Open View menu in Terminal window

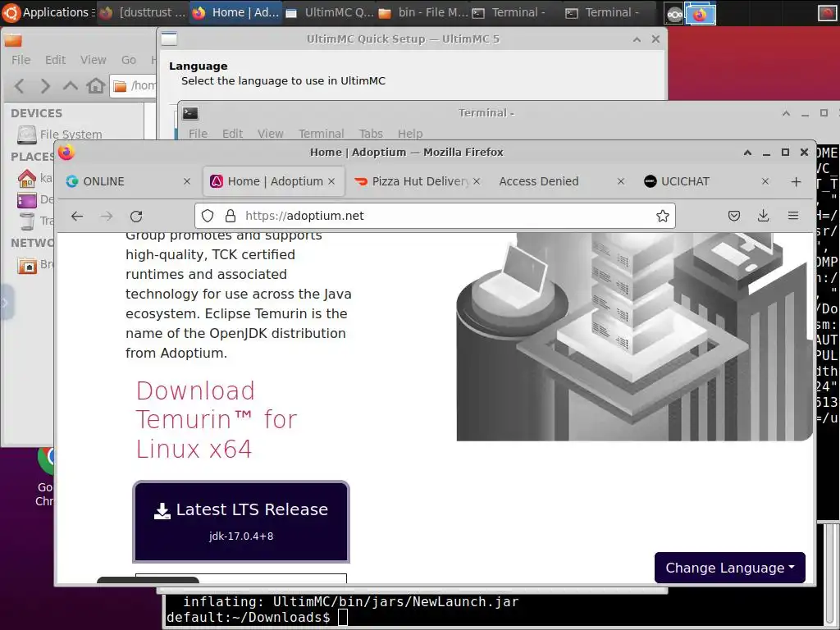271,134
